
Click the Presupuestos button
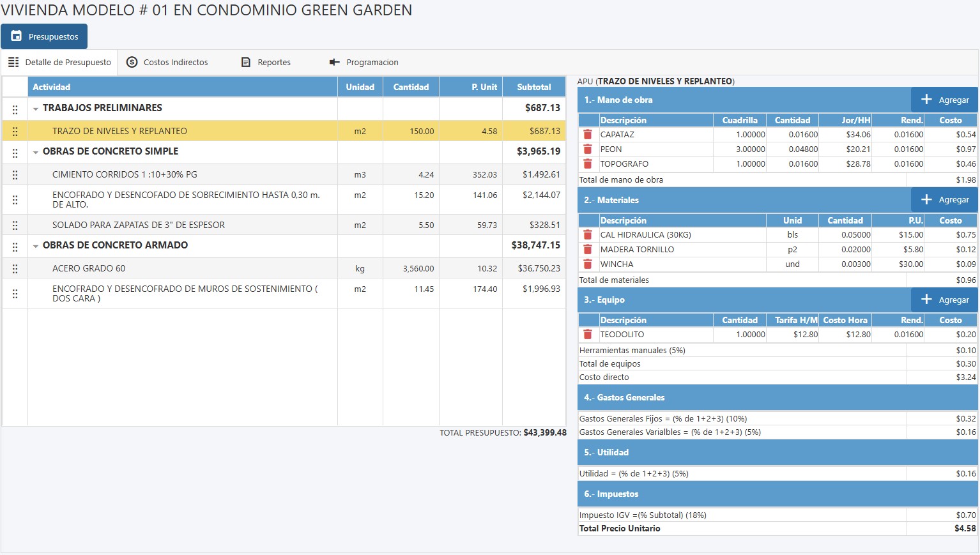44,36
